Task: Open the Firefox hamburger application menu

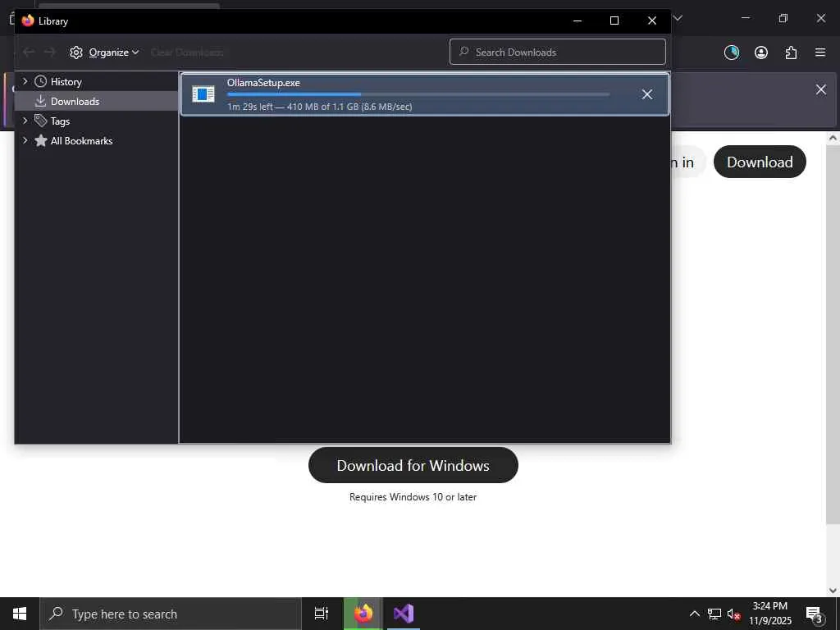Action: pos(820,52)
